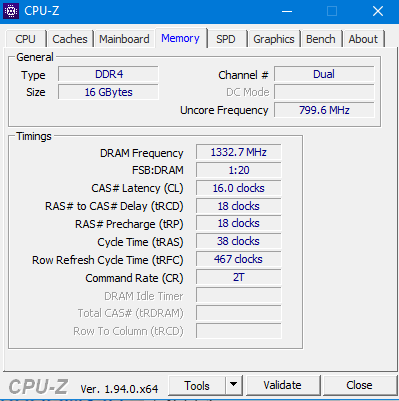This screenshot has height=401, width=399.
Task: Close the window with the X button
Action: click(378, 12)
